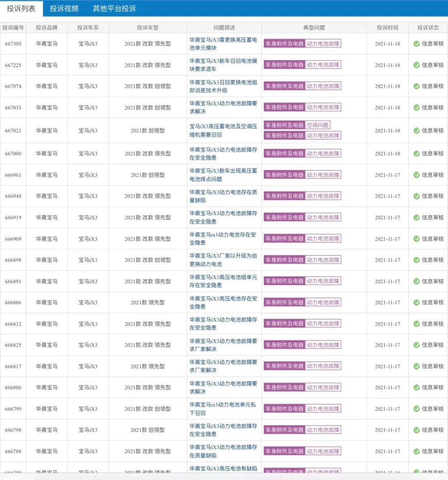Image resolution: width=448 pixels, height=480 pixels.
Task: Click green check icon for complaint 667021
Action: click(x=416, y=131)
